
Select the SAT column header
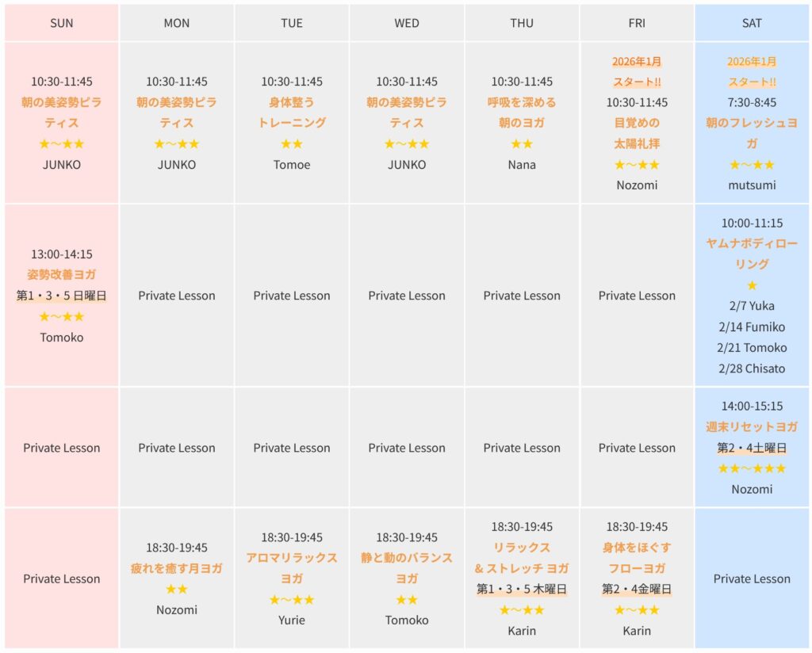[752, 23]
